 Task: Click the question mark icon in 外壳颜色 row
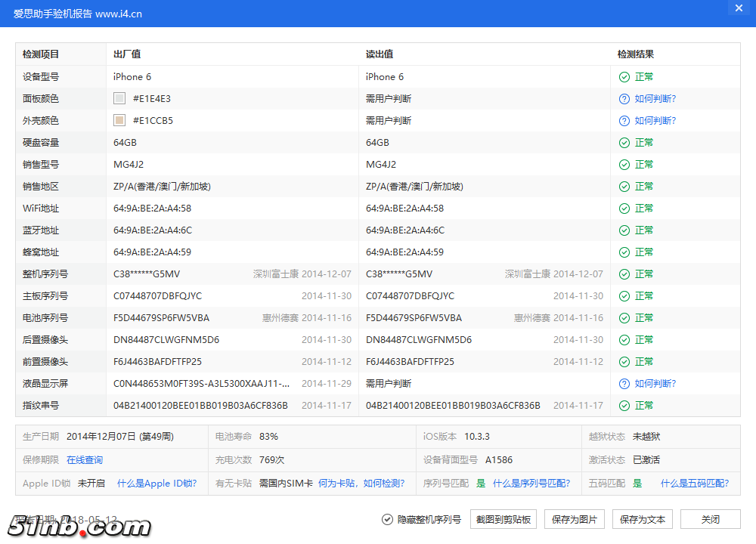[624, 121]
